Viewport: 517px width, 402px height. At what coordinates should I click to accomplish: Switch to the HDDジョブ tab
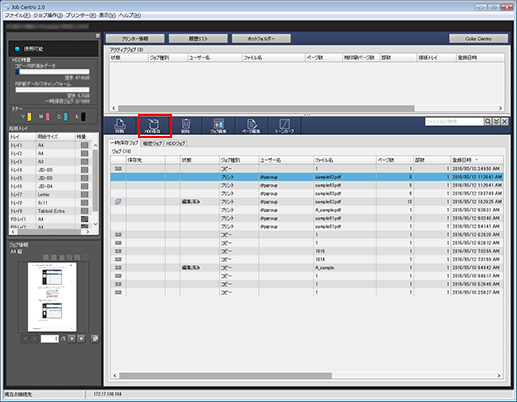tap(176, 143)
